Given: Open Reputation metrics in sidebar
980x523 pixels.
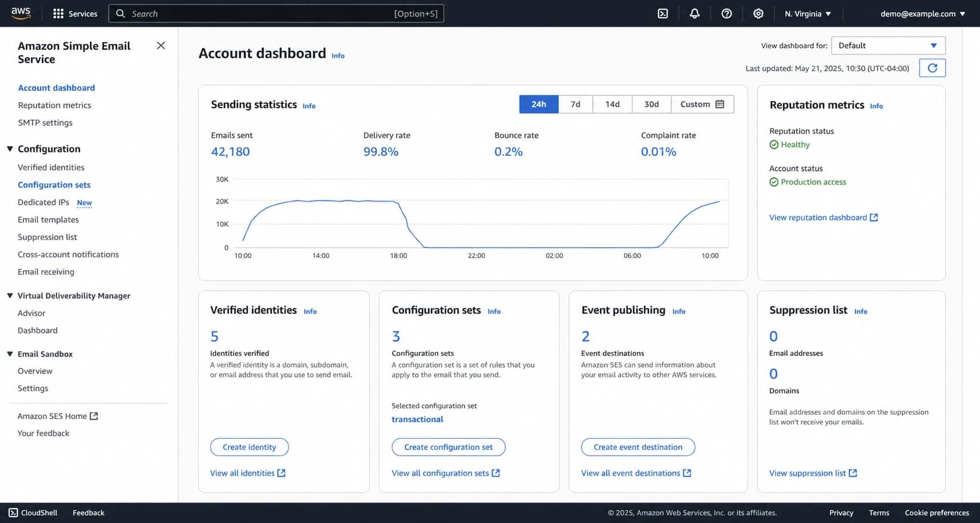Looking at the screenshot, I should 54,105.
